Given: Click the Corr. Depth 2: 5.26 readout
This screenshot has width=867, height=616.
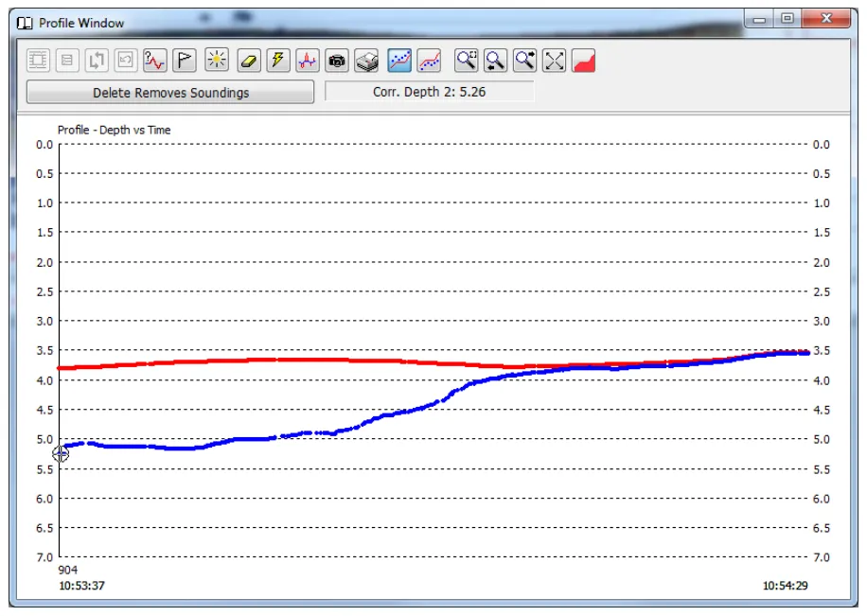Looking at the screenshot, I should tap(429, 92).
